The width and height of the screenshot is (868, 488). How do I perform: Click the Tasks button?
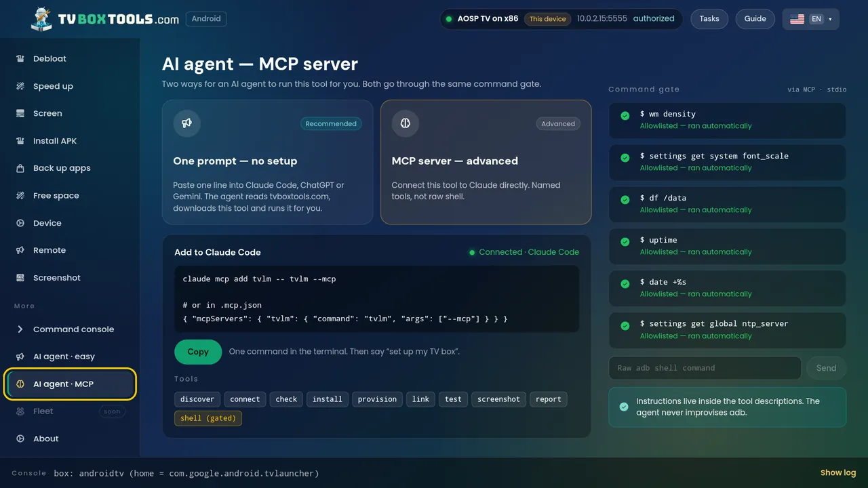[709, 19]
